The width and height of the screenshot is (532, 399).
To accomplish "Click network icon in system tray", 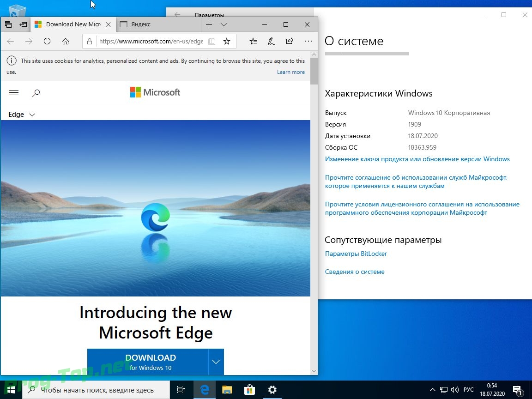I will pyautogui.click(x=444, y=390).
